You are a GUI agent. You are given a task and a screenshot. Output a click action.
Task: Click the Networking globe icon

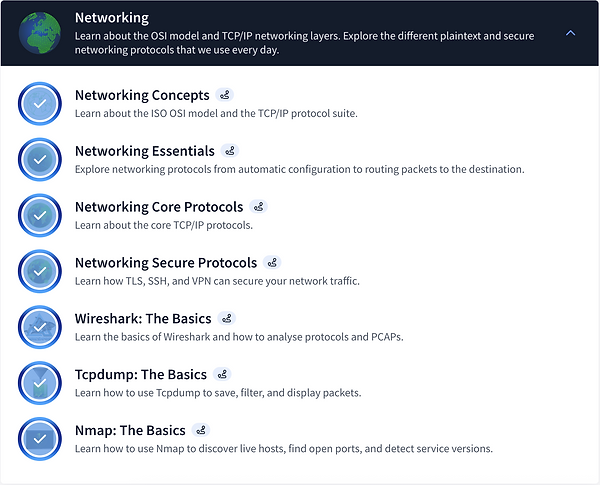point(40,33)
